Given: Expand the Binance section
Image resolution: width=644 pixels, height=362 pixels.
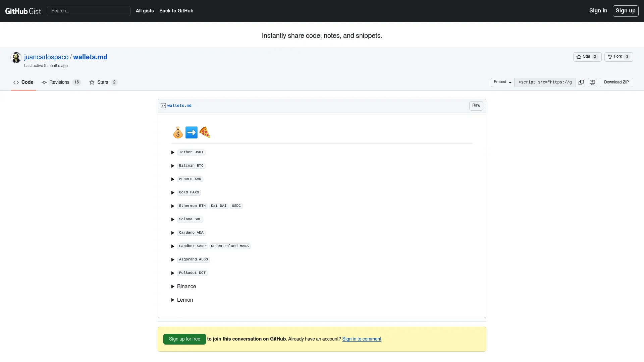Looking at the screenshot, I should (186, 287).
